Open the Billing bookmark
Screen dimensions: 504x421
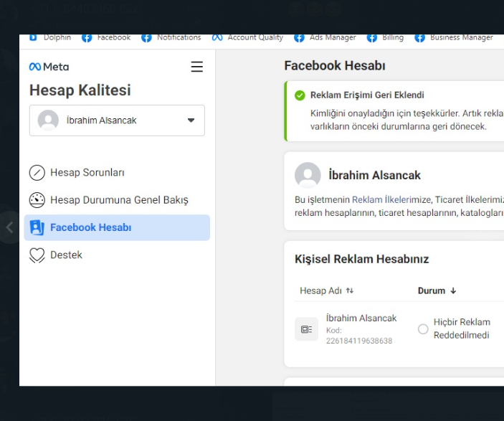click(x=385, y=37)
